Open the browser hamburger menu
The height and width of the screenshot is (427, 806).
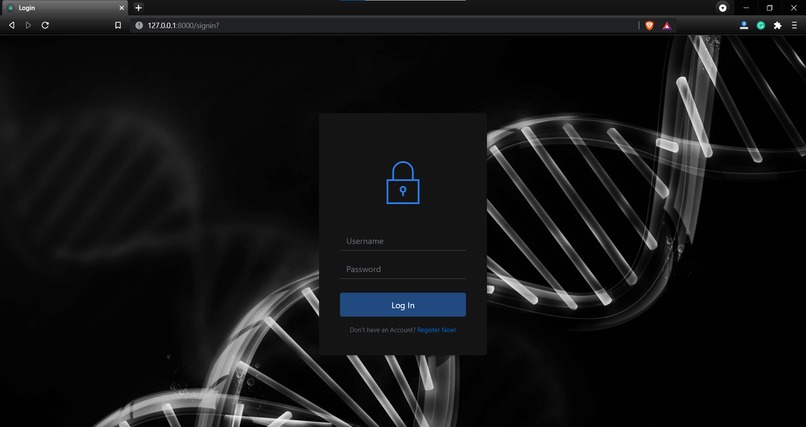(x=794, y=25)
